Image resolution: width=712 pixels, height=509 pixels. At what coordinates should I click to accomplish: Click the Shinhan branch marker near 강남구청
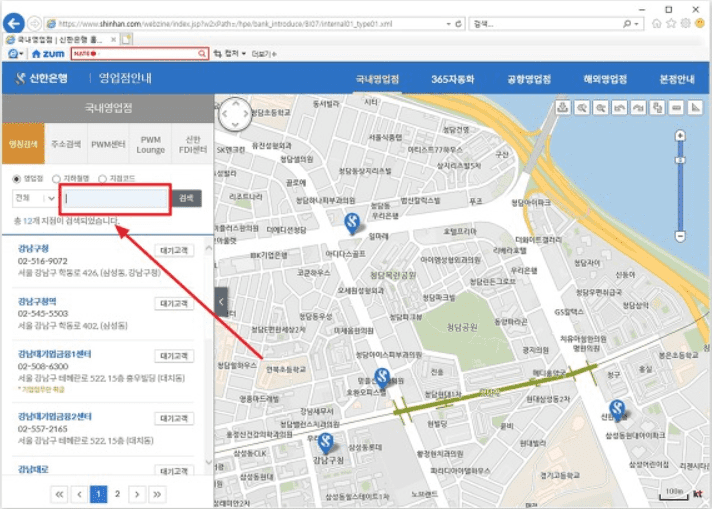coord(326,442)
